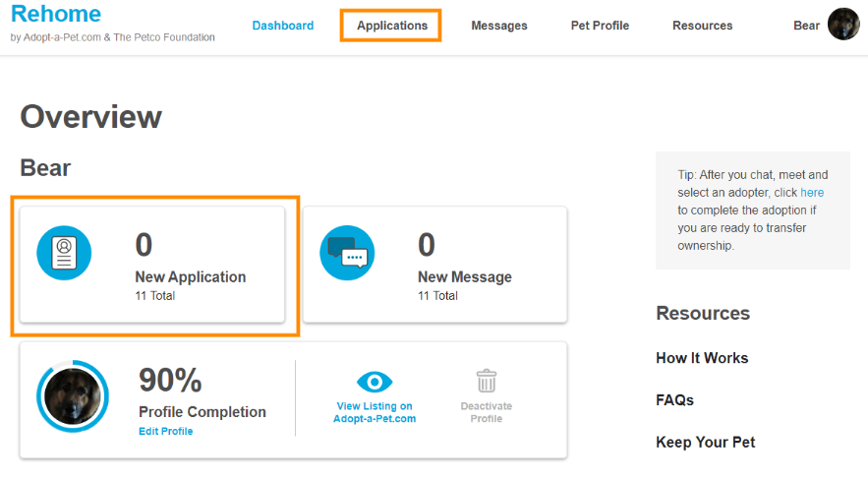The image size is (868, 483).
Task: Open the Pet Profile tab
Action: [600, 26]
